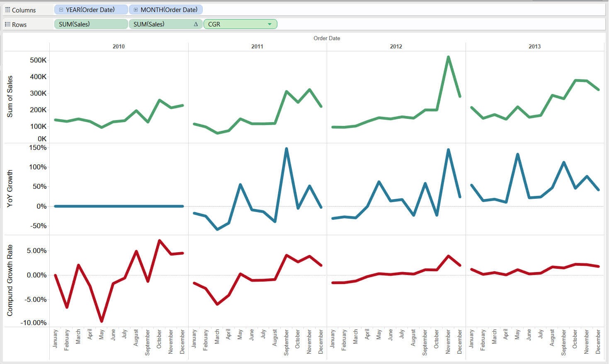Click the May label under 2013
Viewport: 609px width, 364px height.
click(x=517, y=335)
